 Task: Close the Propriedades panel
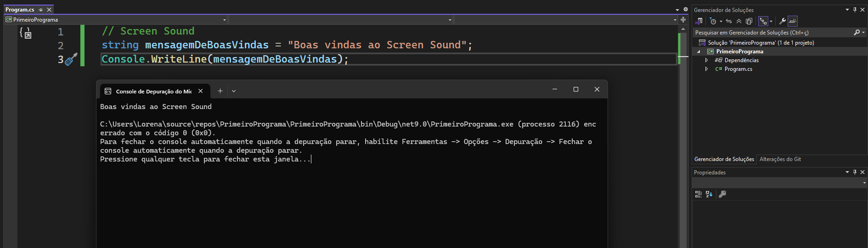coord(862,172)
